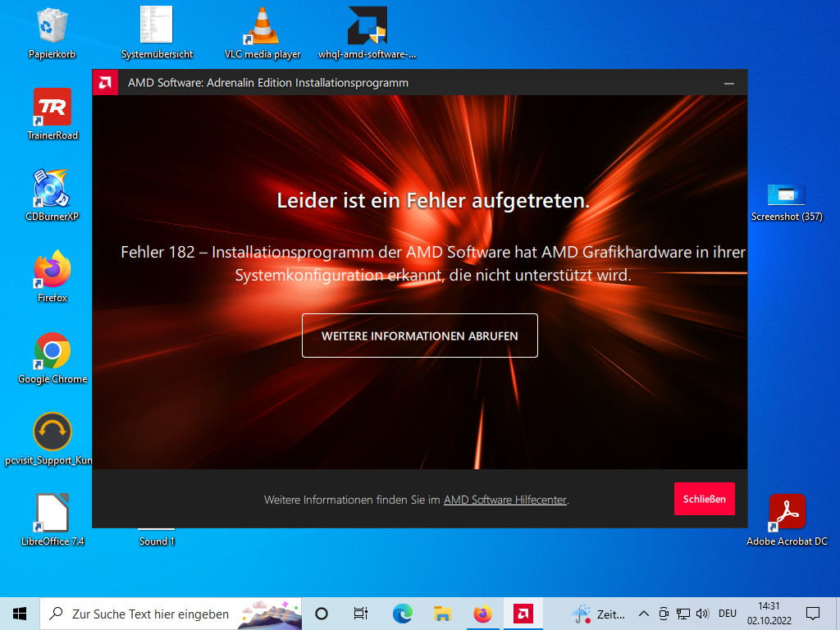Open network settings tray icon
The image size is (840, 630).
coord(683,614)
